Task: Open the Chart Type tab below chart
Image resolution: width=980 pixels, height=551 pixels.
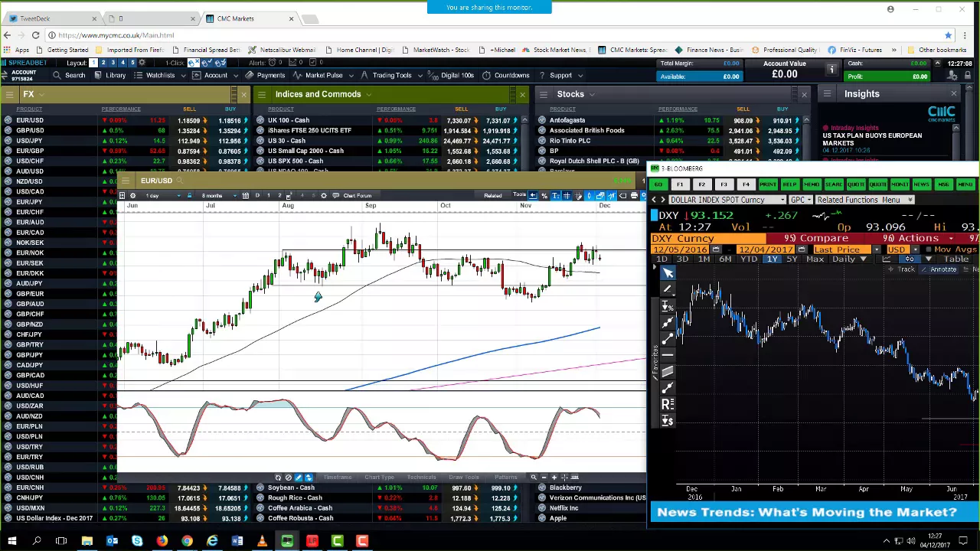Action: coord(379,478)
